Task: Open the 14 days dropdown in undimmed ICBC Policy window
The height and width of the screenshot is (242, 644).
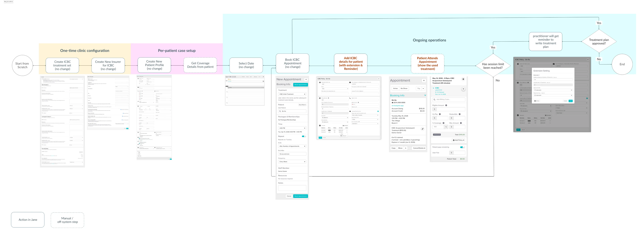Action: pos(365,119)
